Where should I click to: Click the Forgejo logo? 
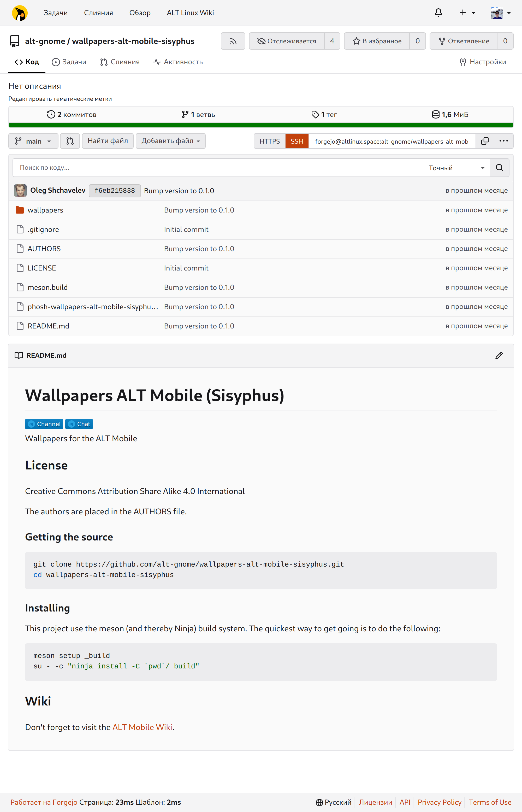(19, 13)
